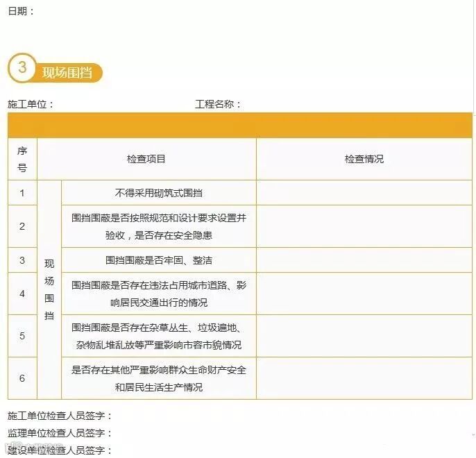The image size is (476, 458).
Task: Select the 序号 header cell
Action: pyautogui.click(x=22, y=159)
